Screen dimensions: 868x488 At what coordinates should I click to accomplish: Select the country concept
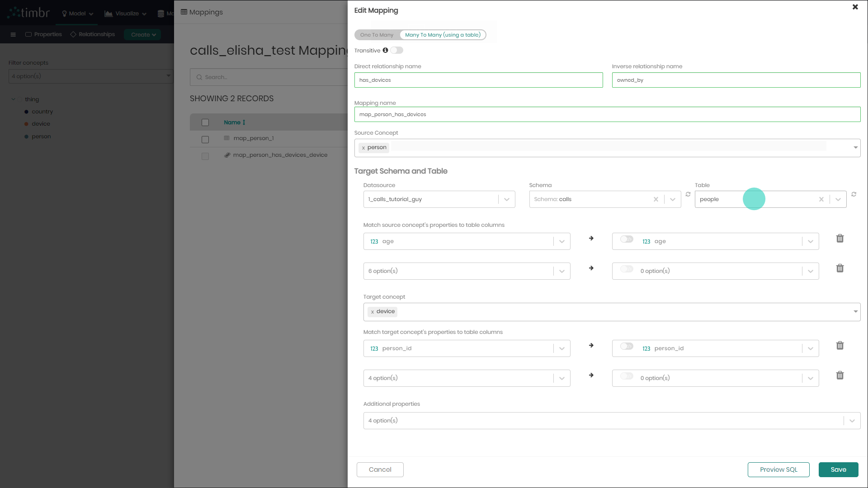[x=42, y=112]
